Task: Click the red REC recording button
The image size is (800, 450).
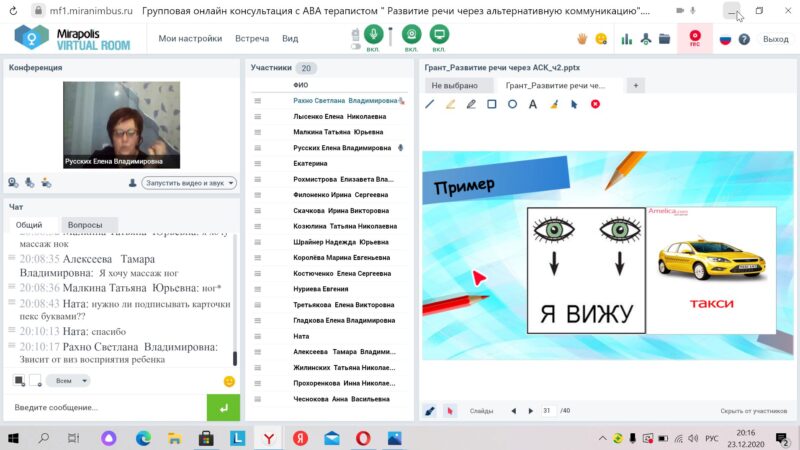Action: tap(695, 38)
